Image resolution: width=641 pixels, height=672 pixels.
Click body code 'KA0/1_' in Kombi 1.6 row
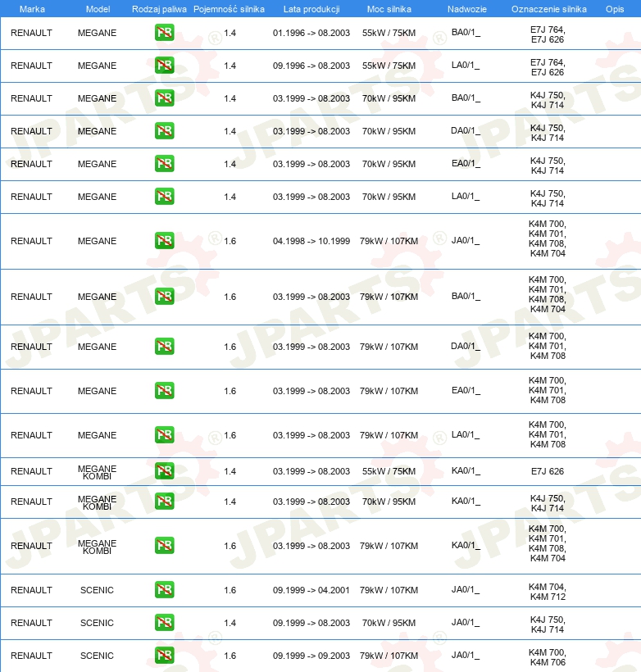coord(466,546)
